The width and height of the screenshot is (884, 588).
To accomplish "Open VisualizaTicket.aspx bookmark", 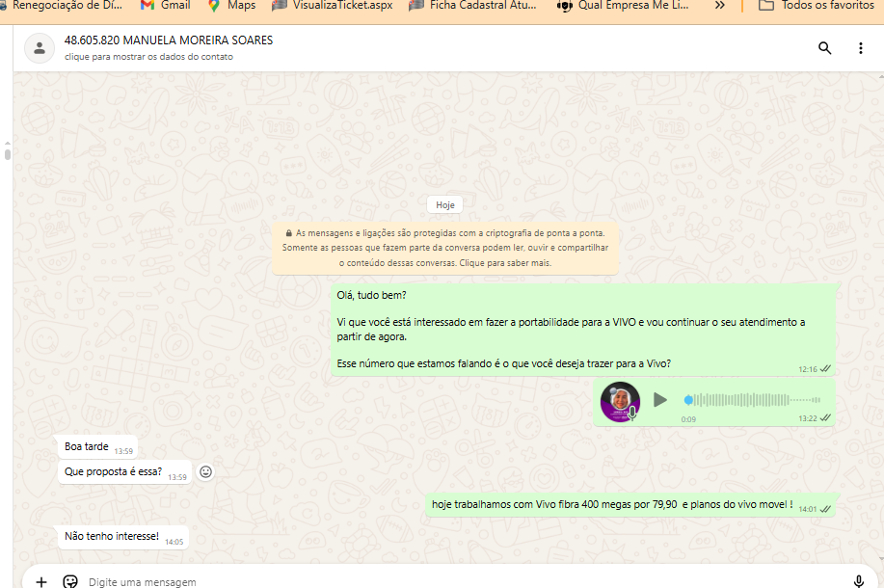I will 332,5.
